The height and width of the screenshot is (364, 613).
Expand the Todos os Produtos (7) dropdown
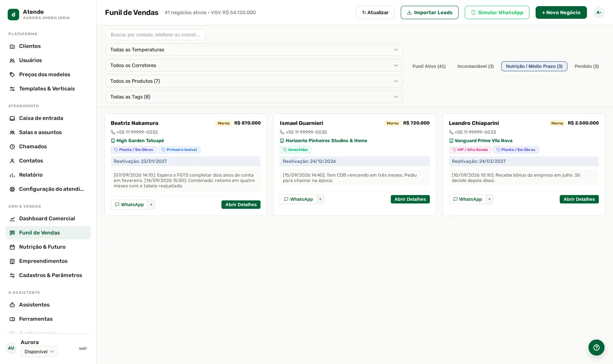click(x=254, y=81)
